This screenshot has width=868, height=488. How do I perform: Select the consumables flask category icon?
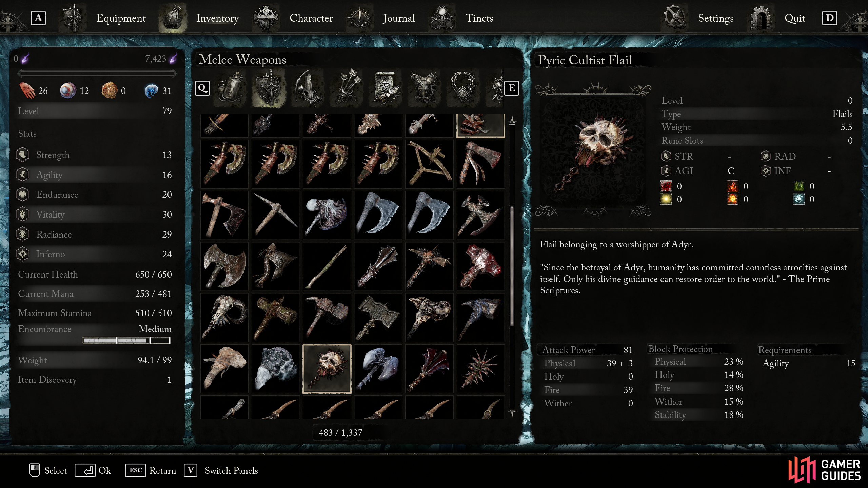click(x=230, y=88)
